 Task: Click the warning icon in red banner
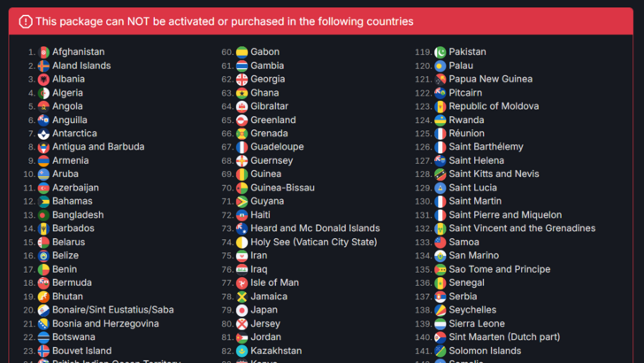pyautogui.click(x=26, y=21)
